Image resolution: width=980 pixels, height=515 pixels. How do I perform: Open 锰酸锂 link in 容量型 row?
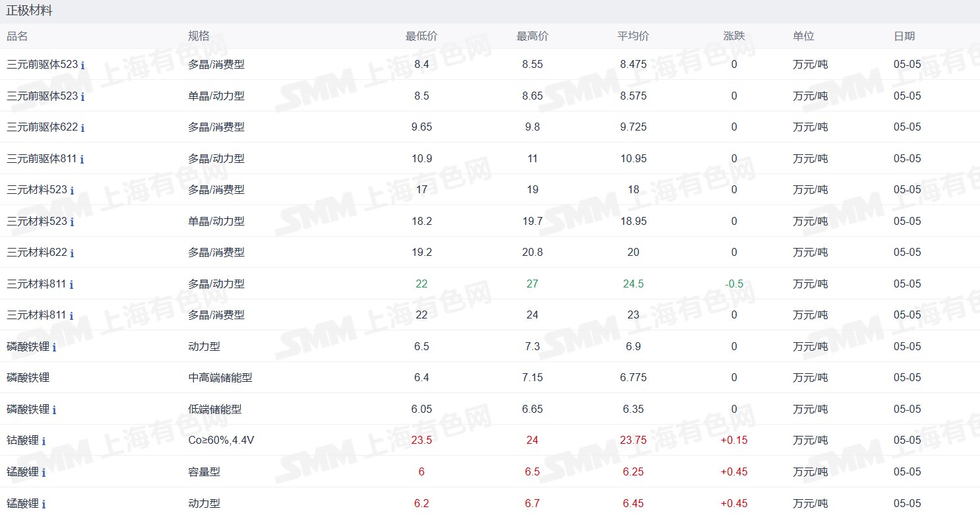(x=22, y=472)
